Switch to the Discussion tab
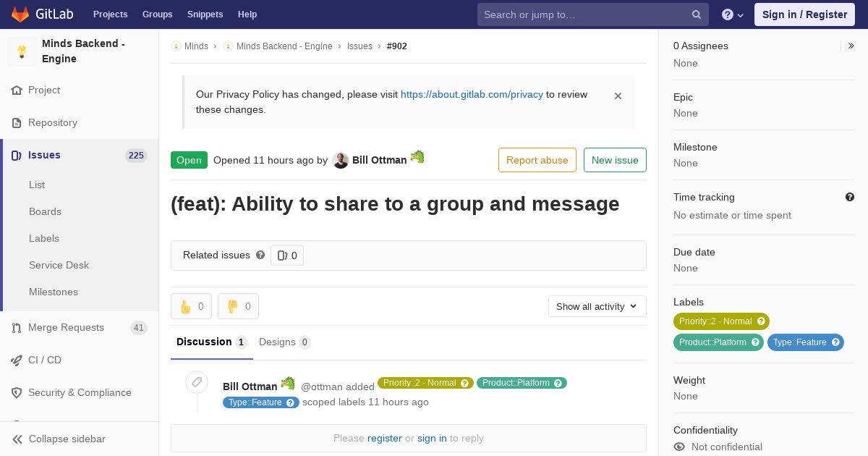Viewport: 868px width, 456px height. click(212, 342)
